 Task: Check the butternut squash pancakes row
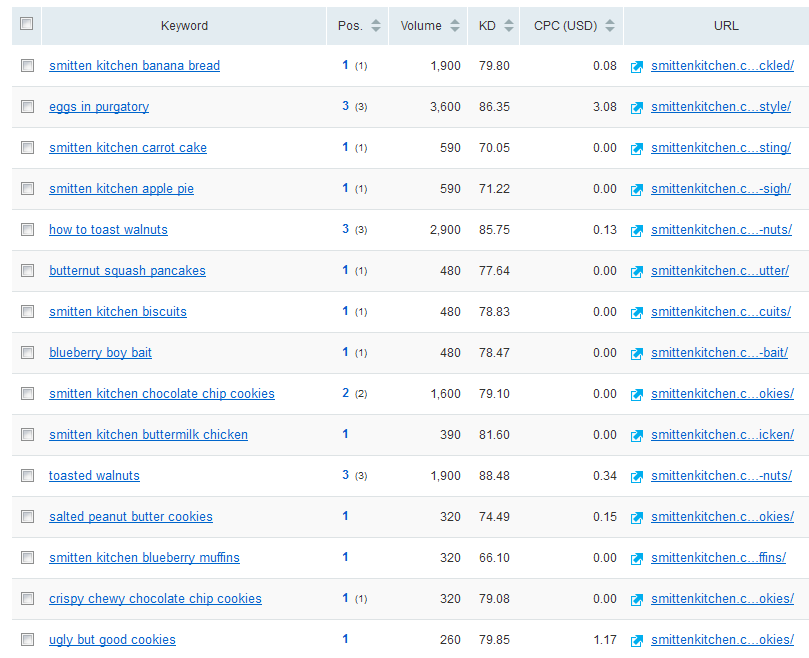tap(27, 270)
